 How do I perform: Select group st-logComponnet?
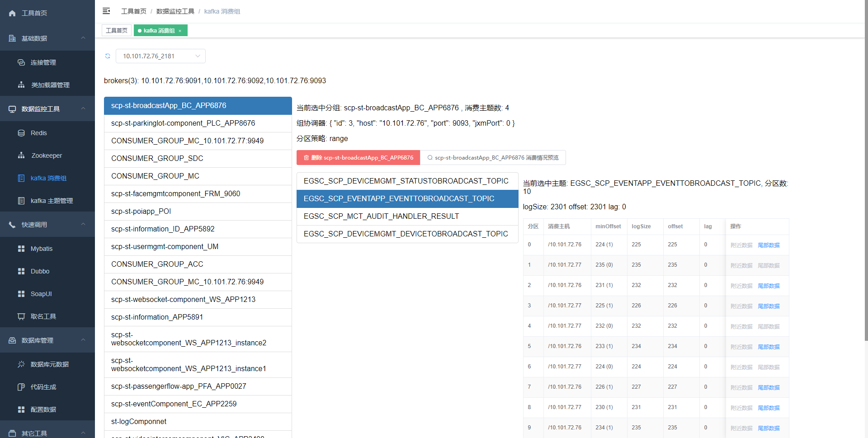pyautogui.click(x=198, y=421)
